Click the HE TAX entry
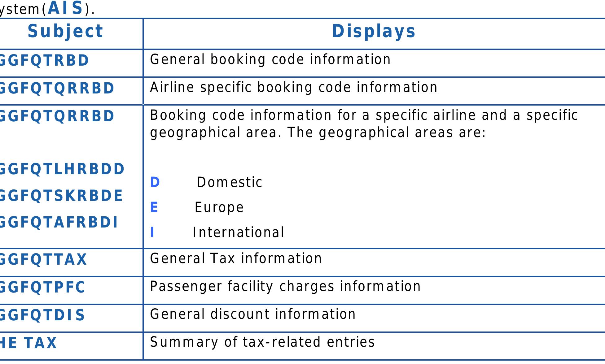 point(28,343)
